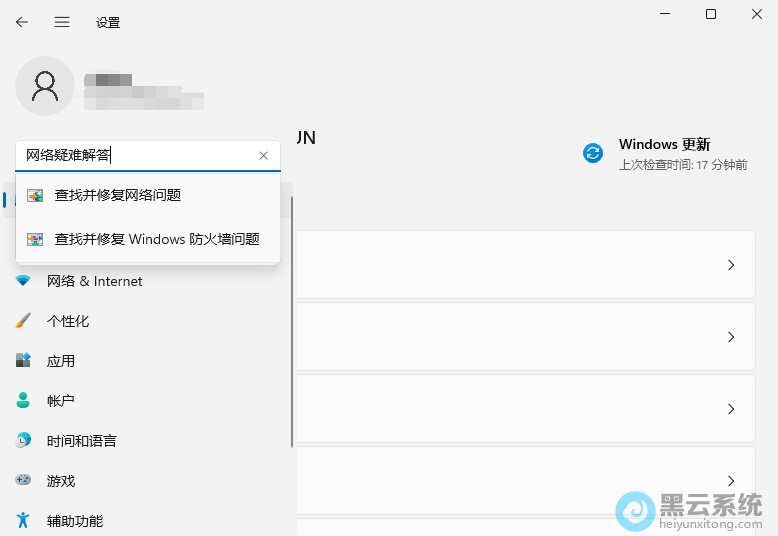This screenshot has height=536, width=778.
Task: Clear the search text with the X
Action: pos(264,156)
